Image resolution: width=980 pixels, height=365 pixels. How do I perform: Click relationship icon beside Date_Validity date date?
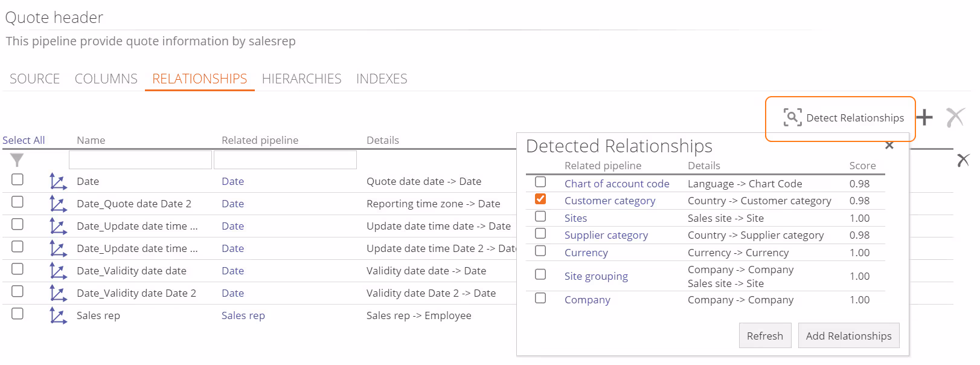coord(58,271)
